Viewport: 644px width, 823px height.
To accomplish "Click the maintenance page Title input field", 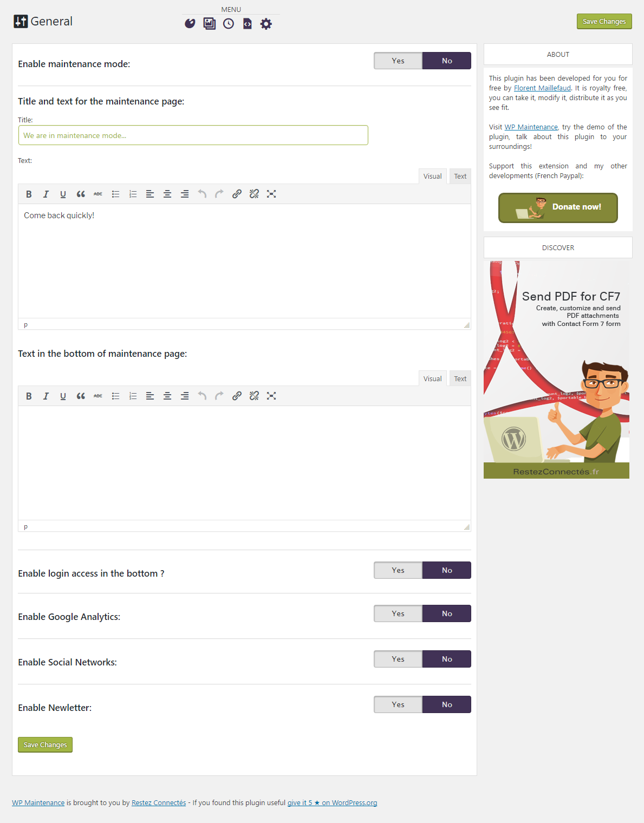I will [193, 135].
